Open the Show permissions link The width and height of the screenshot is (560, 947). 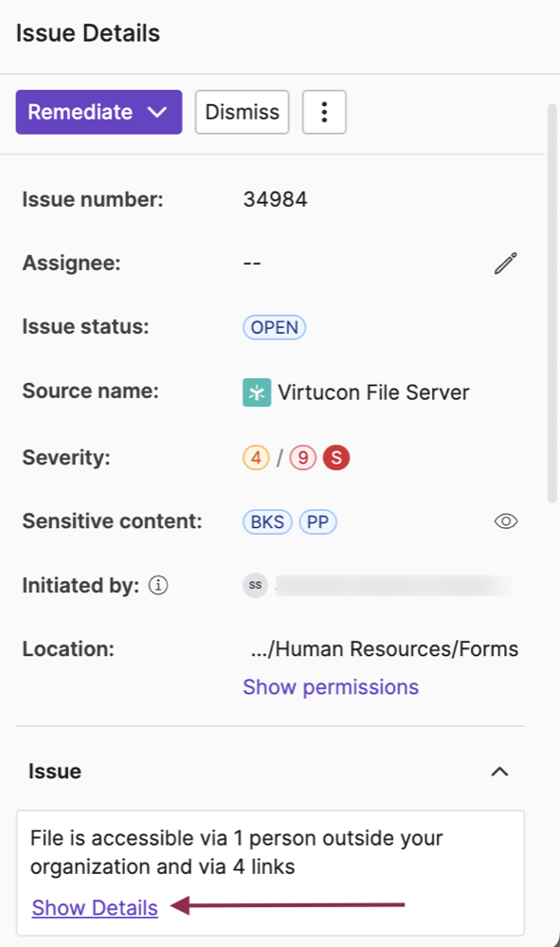click(331, 687)
